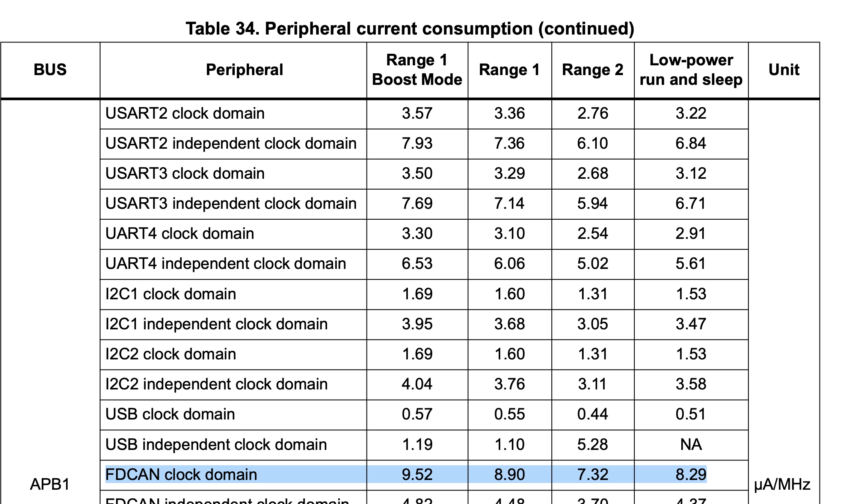Click value 7.14 for USART3 independent clock
Viewport: 848px width, 504px height.
pyautogui.click(x=509, y=204)
